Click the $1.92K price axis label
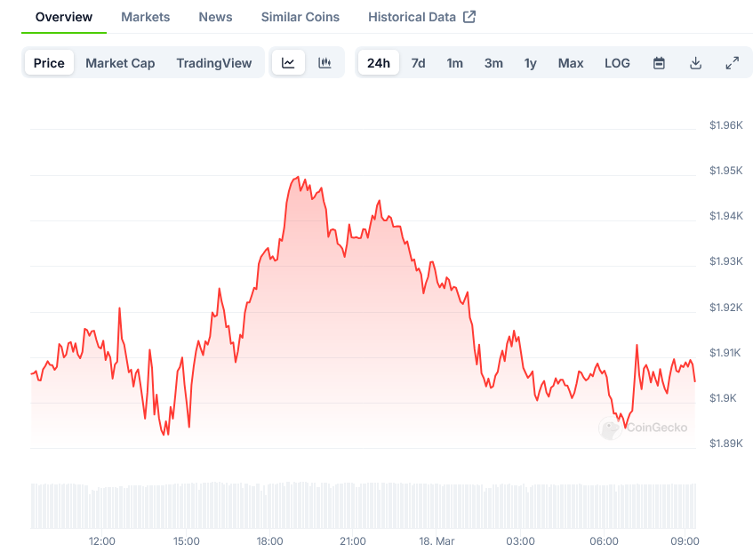This screenshot has width=753, height=560. [725, 308]
